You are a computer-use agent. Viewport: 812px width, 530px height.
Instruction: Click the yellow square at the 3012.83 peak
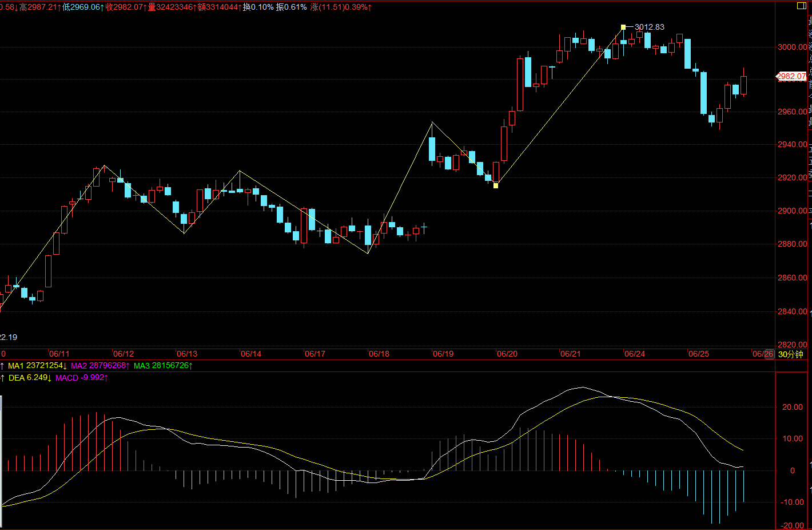(623, 27)
